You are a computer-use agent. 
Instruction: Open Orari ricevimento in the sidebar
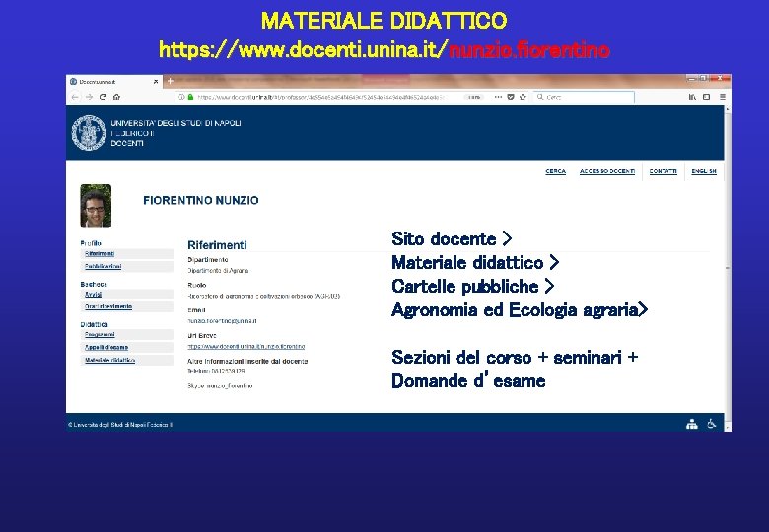click(x=108, y=306)
